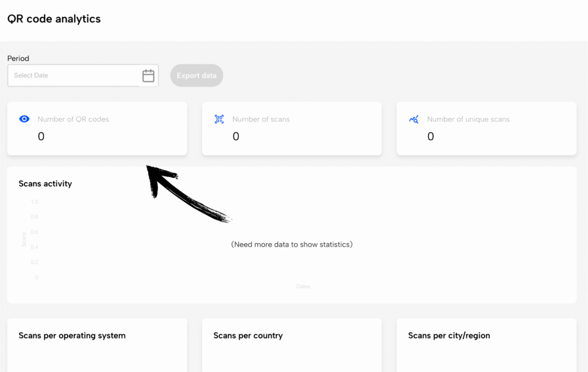Open the Period date picker field
This screenshot has width=588, height=372.
point(83,75)
